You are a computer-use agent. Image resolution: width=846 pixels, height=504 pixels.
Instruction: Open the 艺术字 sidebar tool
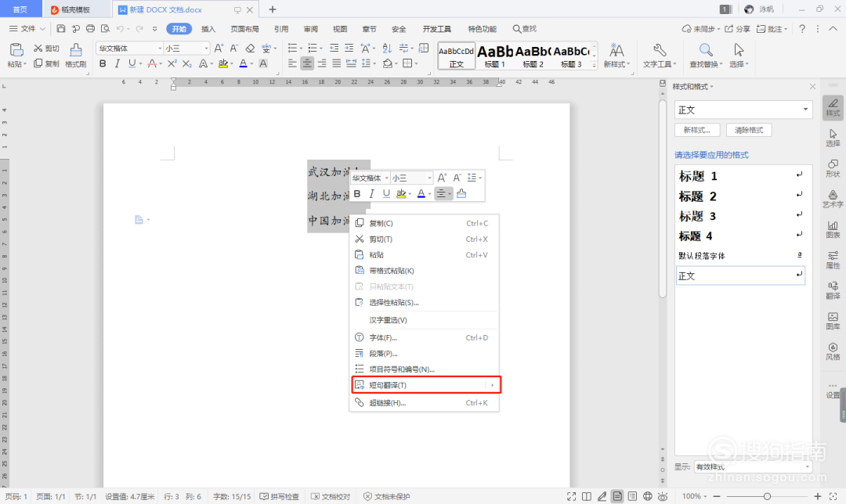point(833,198)
